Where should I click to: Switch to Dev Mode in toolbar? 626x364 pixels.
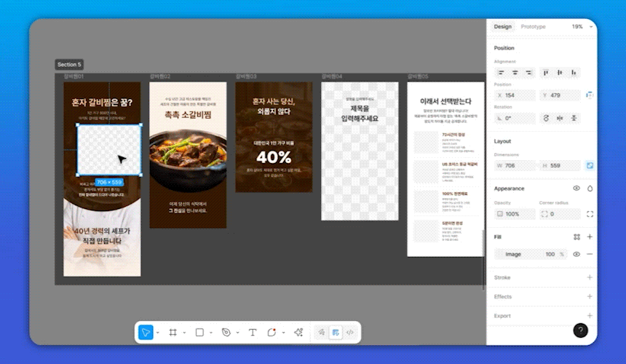pyautogui.click(x=350, y=332)
